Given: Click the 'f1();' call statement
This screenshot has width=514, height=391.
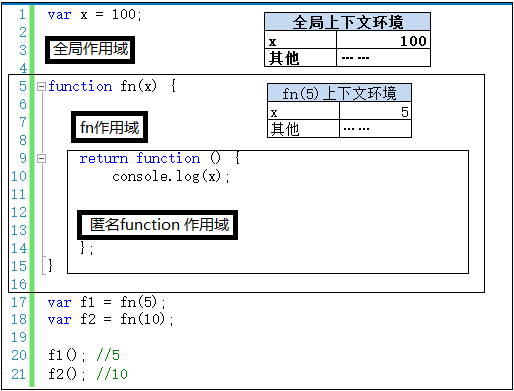Looking at the screenshot, I should [67, 355].
